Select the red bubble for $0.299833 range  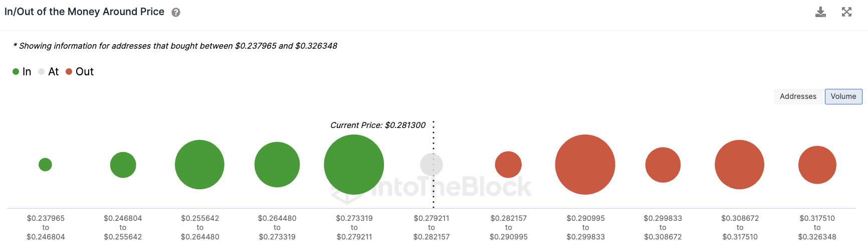click(x=663, y=165)
